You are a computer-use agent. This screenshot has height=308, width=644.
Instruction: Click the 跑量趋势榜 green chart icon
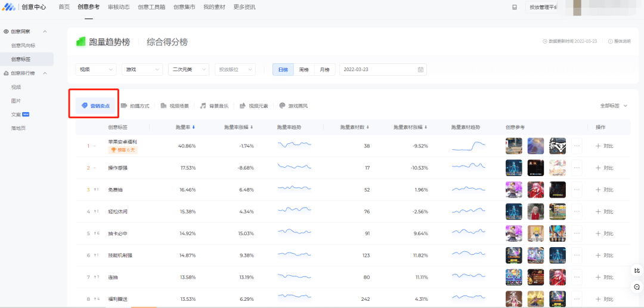(x=80, y=42)
